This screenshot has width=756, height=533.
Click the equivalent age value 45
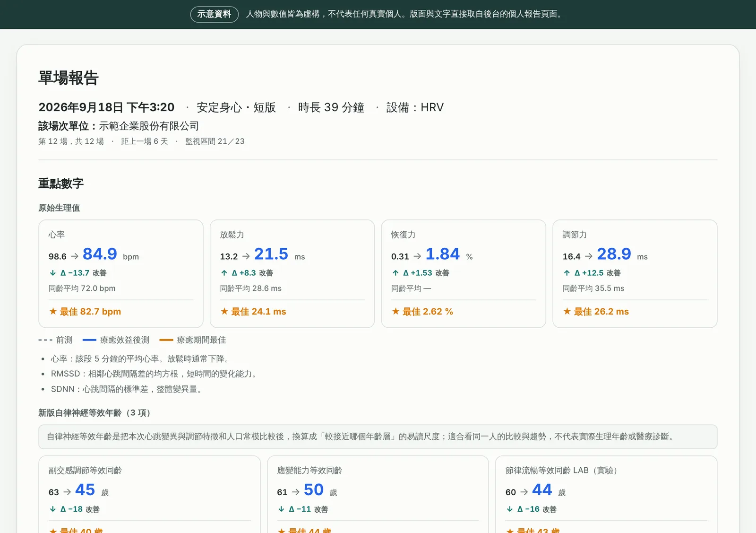coord(85,490)
